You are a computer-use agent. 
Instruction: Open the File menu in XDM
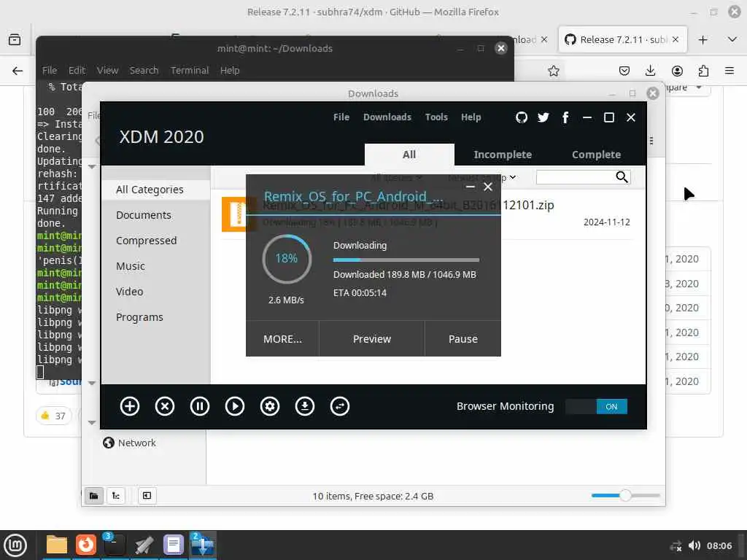coord(341,117)
